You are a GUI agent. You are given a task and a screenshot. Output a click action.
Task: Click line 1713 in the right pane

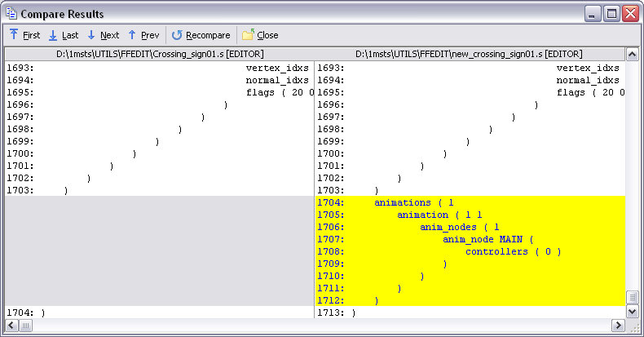[470, 313]
